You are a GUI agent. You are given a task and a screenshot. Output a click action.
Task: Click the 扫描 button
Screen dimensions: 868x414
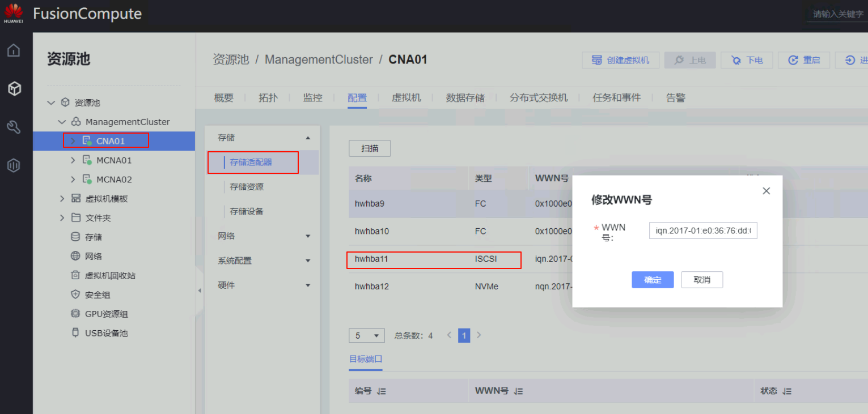(370, 148)
